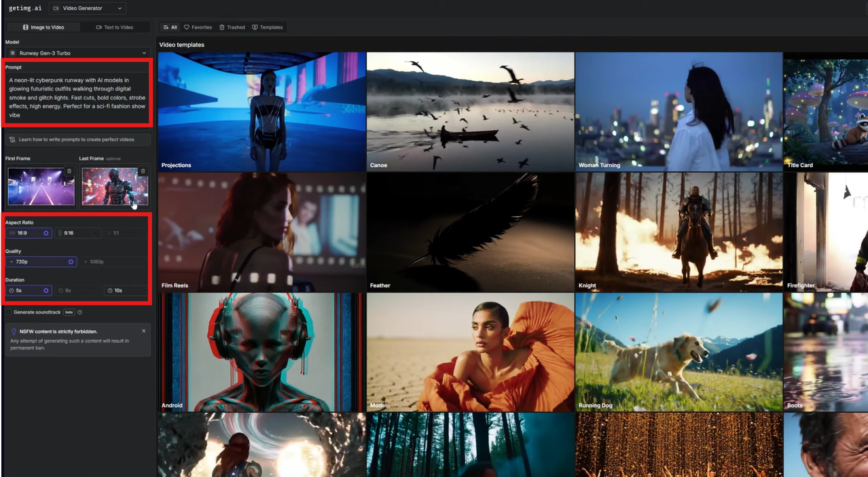Screen dimensions: 868x477
Task: Set duration to 10s
Action: tap(126, 290)
